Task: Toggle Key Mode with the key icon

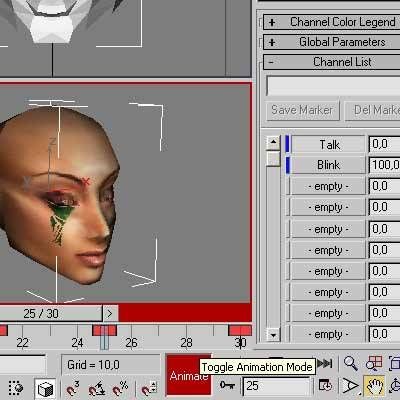Action: pos(227,385)
